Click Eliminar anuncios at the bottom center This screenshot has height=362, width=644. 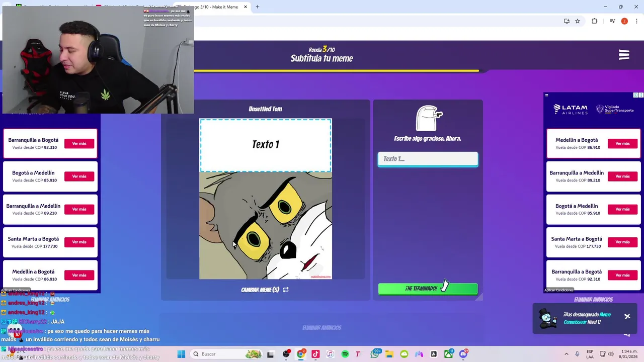coord(322,328)
